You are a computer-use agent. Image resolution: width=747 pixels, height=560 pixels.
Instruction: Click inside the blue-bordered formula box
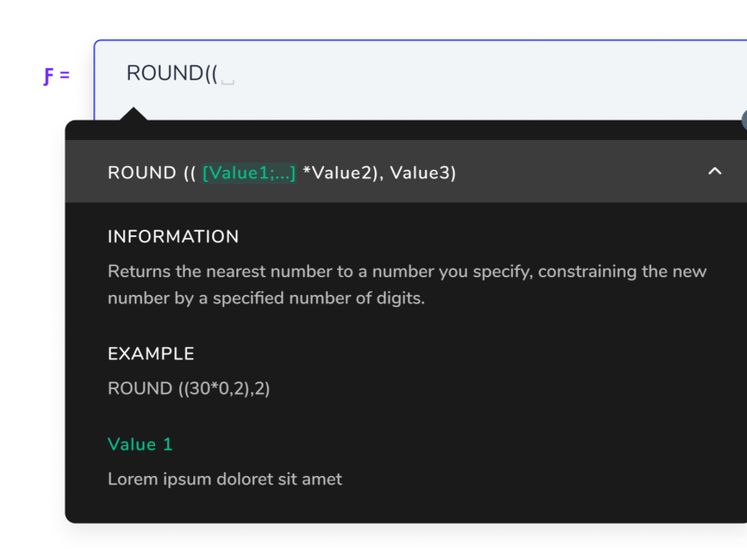point(420,73)
